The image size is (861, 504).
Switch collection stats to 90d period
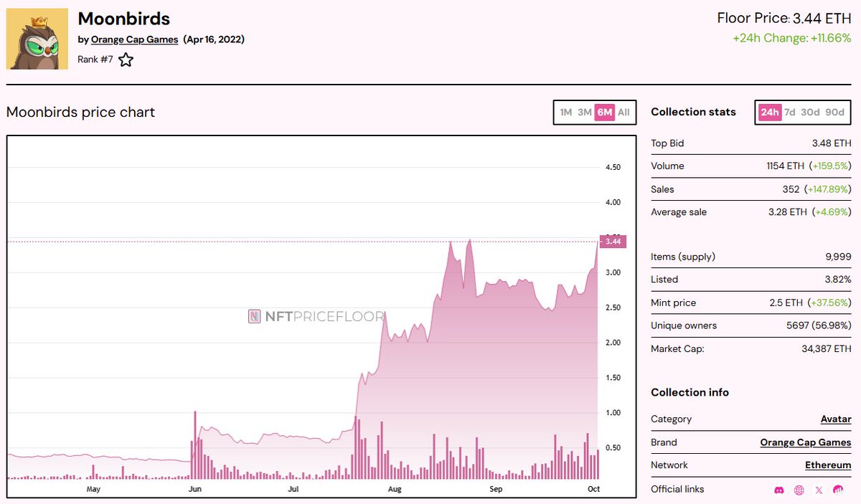coord(834,113)
